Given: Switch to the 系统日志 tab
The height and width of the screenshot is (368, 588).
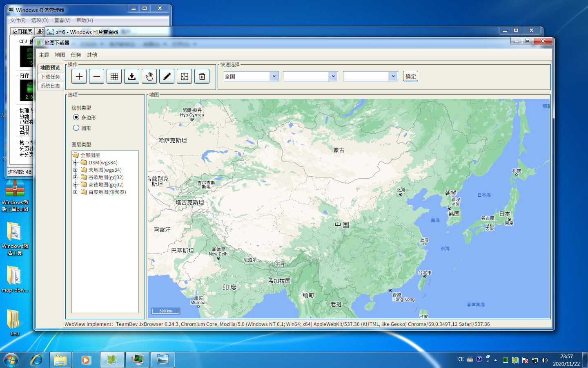Looking at the screenshot, I should point(50,85).
